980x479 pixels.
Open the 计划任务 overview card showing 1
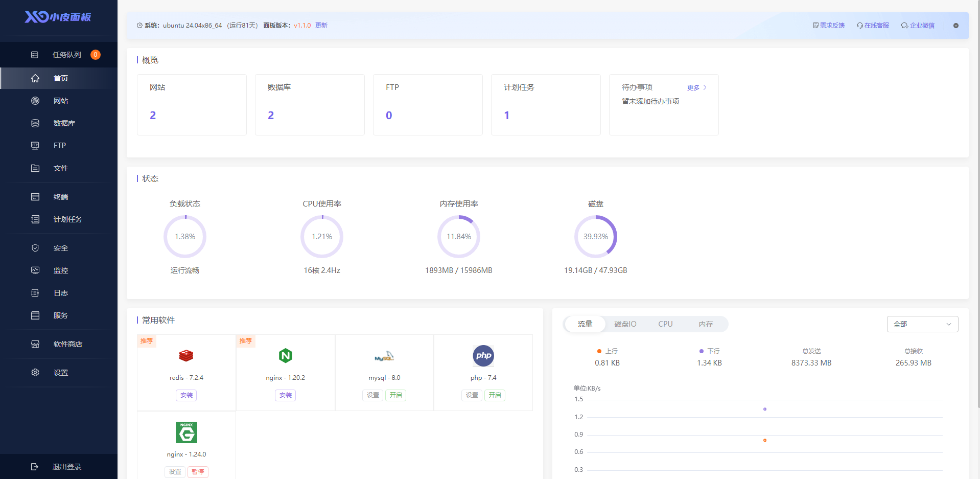click(x=546, y=105)
